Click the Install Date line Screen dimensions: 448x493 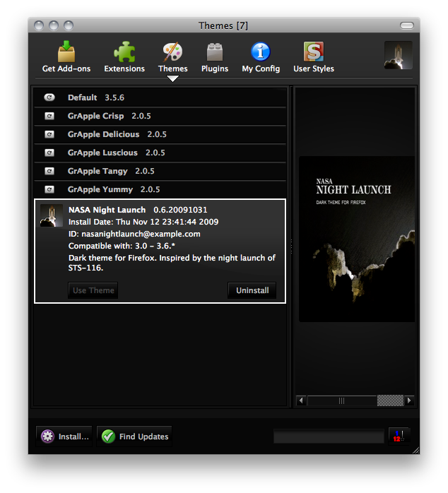[143, 222]
